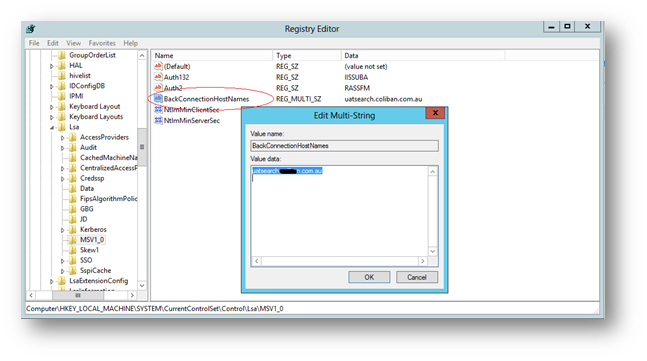The height and width of the screenshot is (361, 647).
Task: Select the Lsa folder icon
Action: [x=62, y=127]
